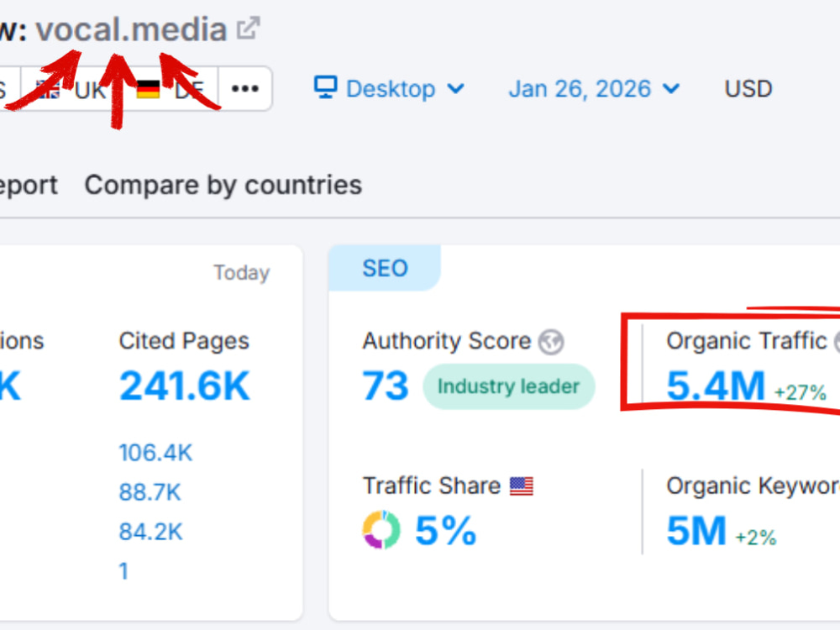This screenshot has height=630, width=840.
Task: Open vocal.media external link icon
Action: point(249,29)
